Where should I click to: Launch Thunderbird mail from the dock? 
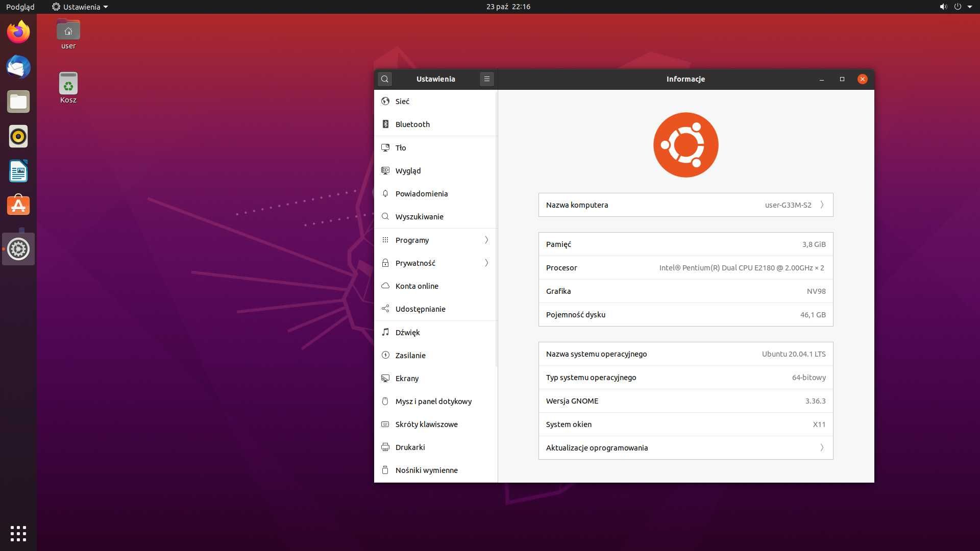coord(18,67)
